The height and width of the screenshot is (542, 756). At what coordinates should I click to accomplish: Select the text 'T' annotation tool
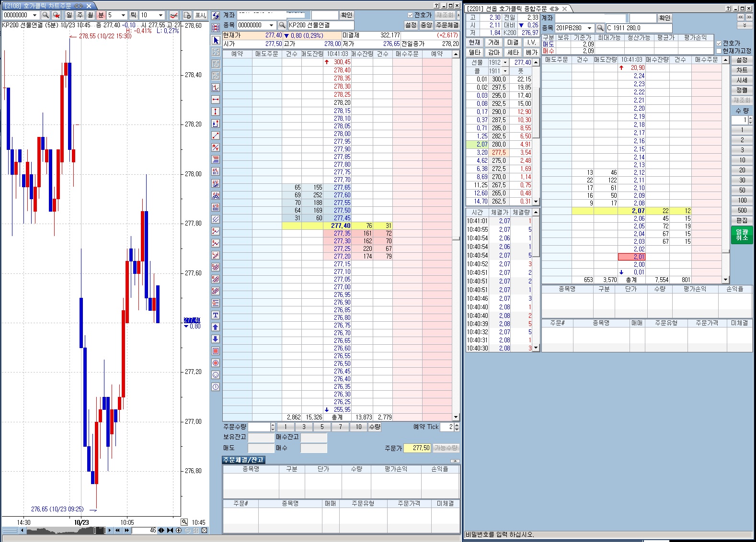point(216,315)
